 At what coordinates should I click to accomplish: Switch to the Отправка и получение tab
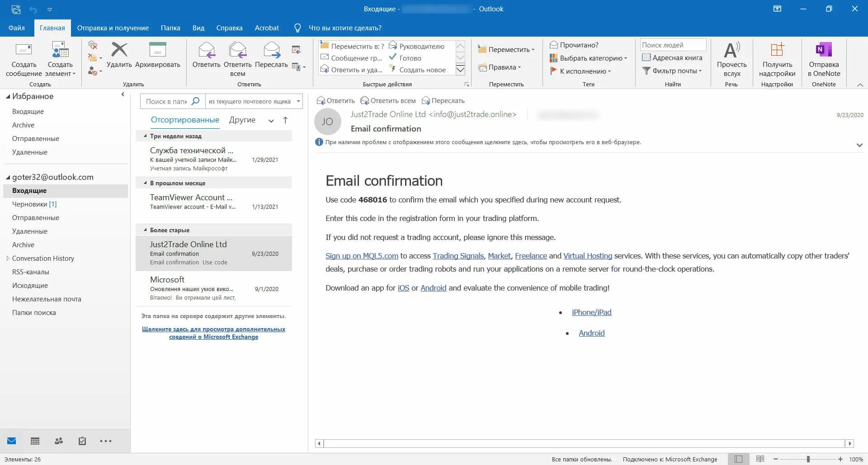(x=113, y=28)
